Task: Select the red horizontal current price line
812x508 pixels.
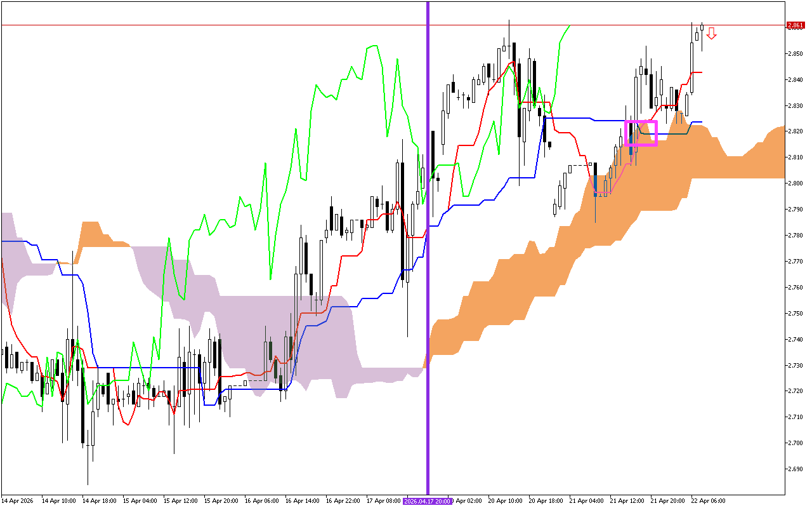Action: (254, 25)
